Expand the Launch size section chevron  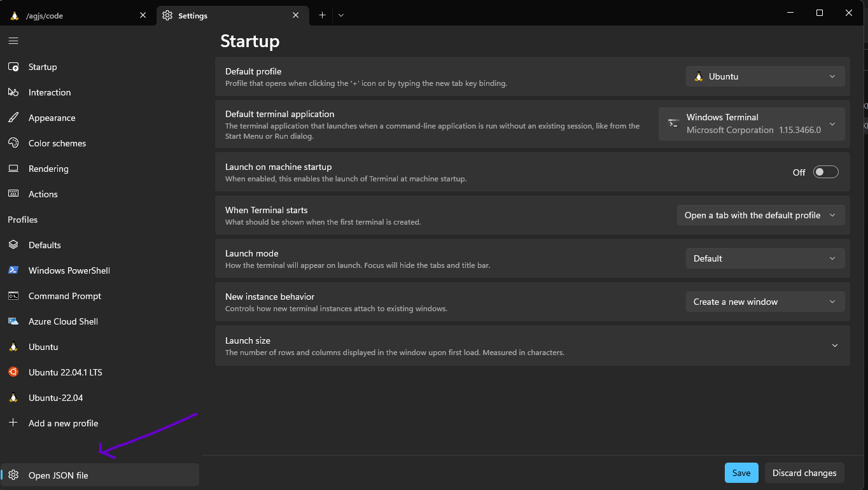835,346
